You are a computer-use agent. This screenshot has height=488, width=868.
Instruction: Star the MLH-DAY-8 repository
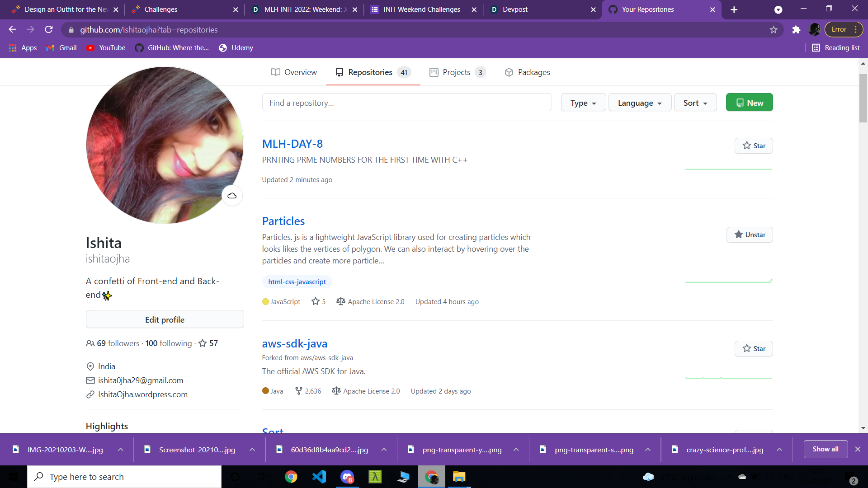754,145
